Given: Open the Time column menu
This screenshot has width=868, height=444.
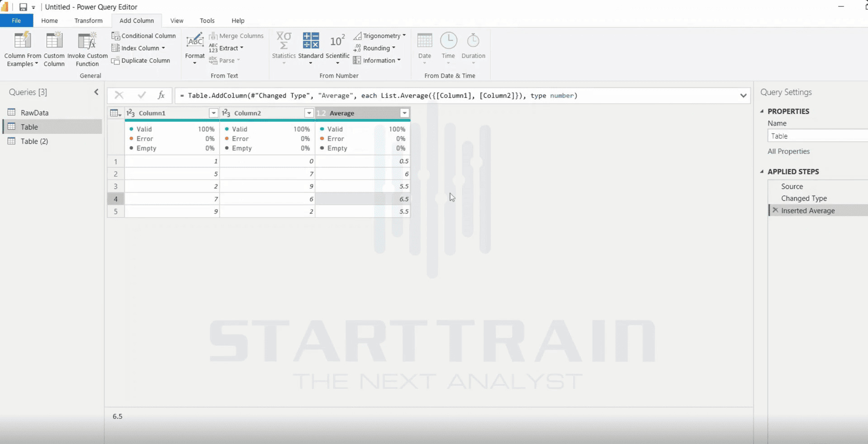Looking at the screenshot, I should (x=448, y=49).
